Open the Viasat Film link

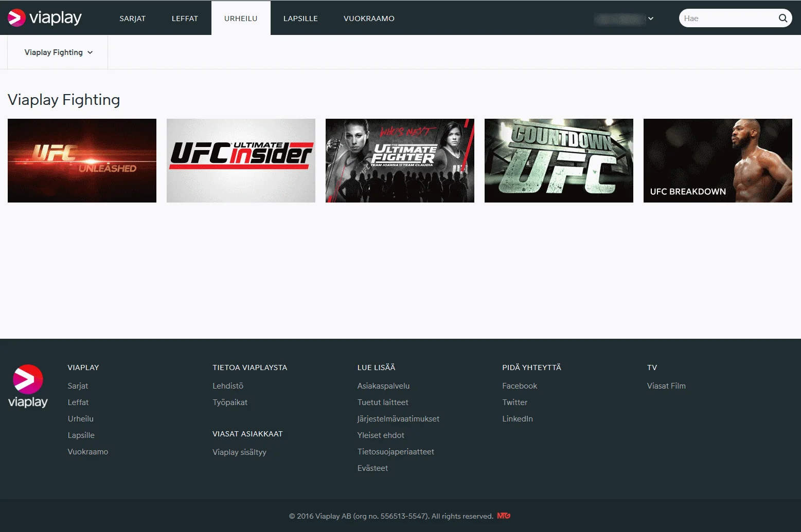coord(666,386)
